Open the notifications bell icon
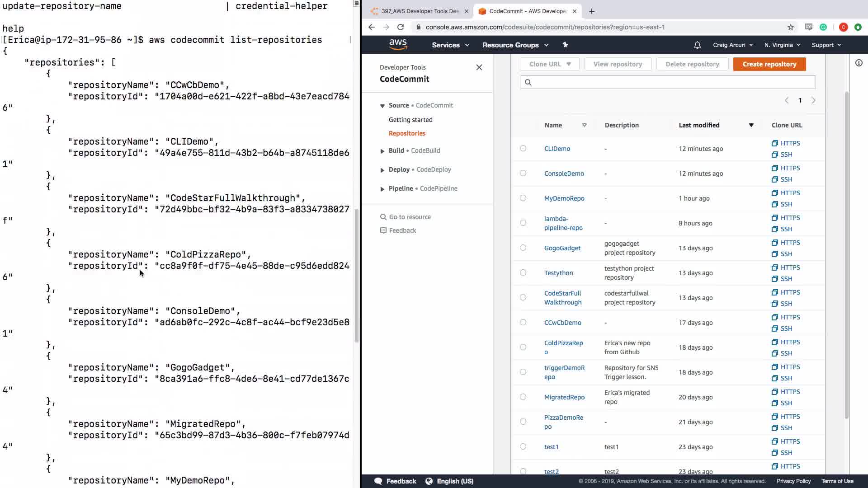The width and height of the screenshot is (868, 488). pyautogui.click(x=697, y=45)
